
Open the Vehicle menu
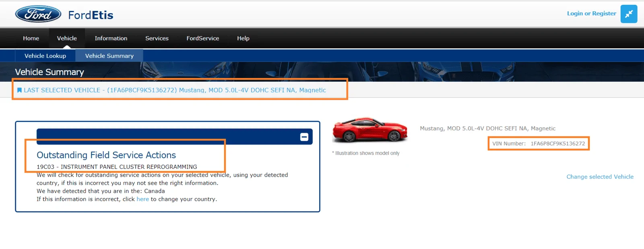pyautogui.click(x=67, y=38)
